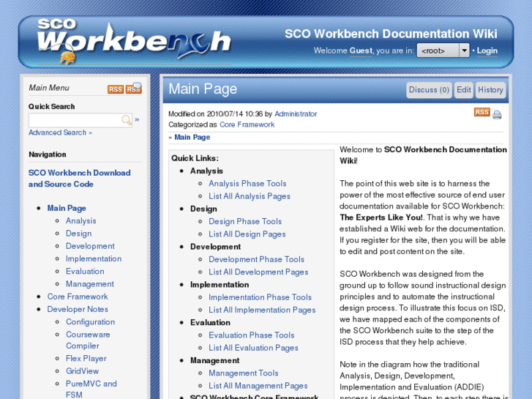The height and width of the screenshot is (399, 532).
Task: Open SCO Workbench Download and Source Code
Action: [79, 179]
